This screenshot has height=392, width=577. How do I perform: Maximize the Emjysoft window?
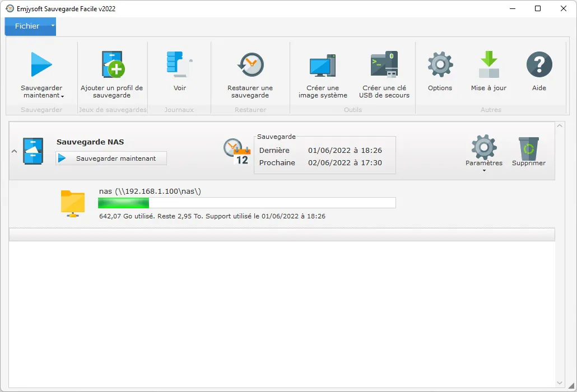538,8
